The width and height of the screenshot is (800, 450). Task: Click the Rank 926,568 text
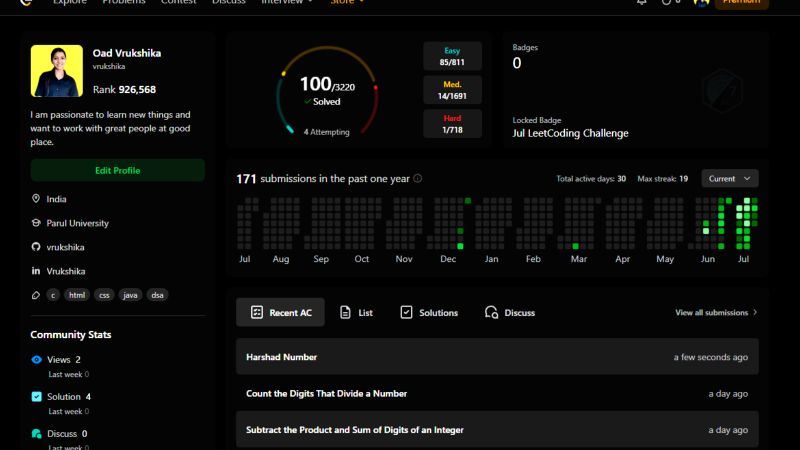[124, 89]
